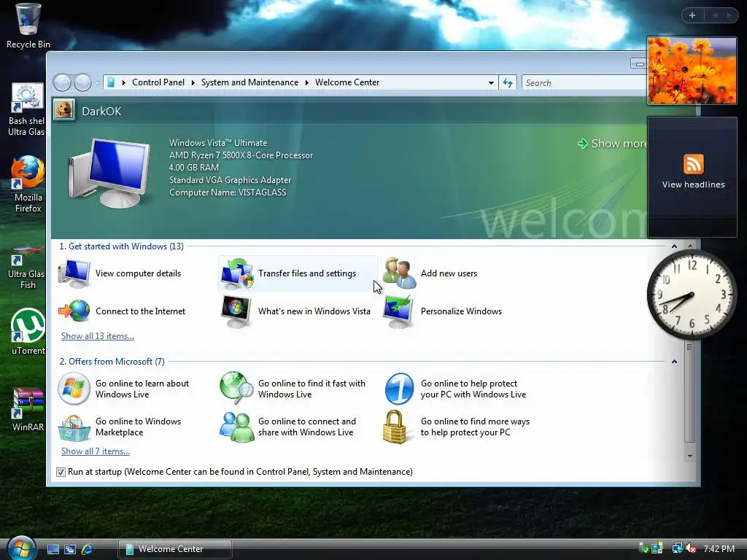Click the Get started with Windows heading
This screenshot has height=560, width=747.
click(121, 246)
